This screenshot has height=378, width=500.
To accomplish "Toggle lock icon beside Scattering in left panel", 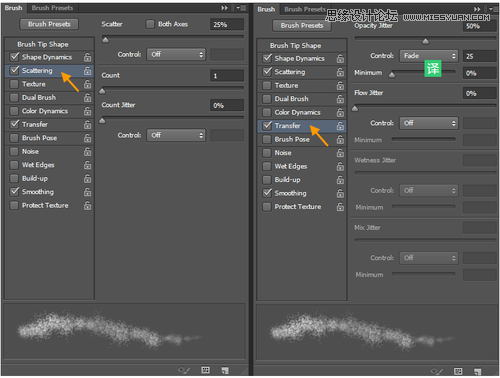I will click(87, 71).
